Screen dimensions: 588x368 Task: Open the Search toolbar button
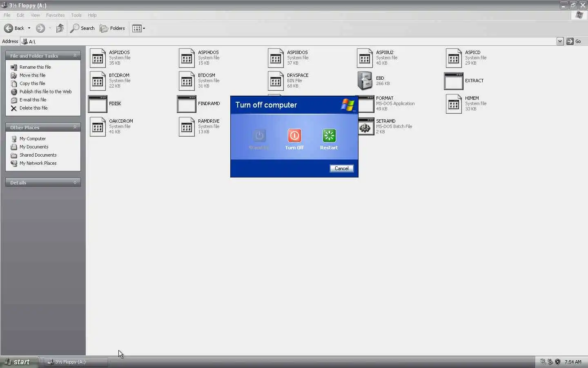82,28
